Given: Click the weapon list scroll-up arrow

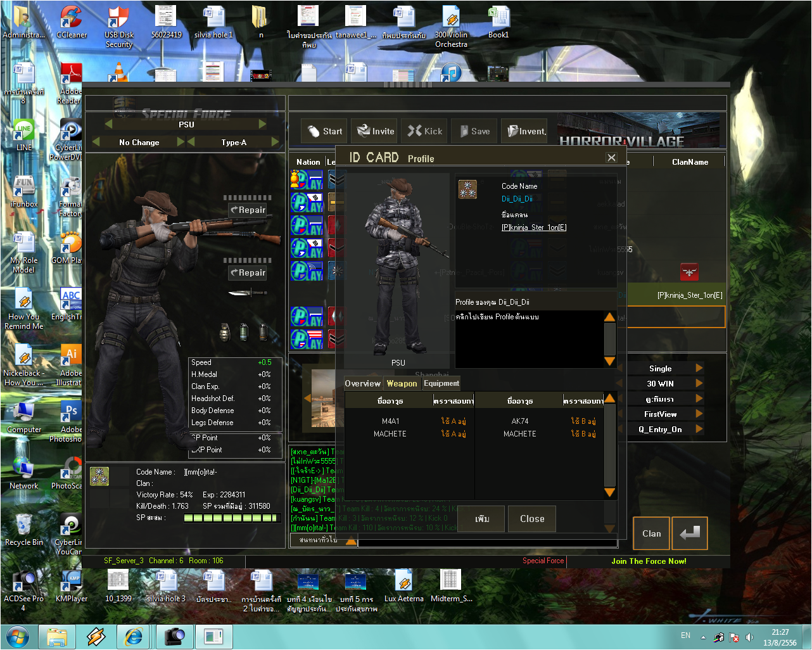Looking at the screenshot, I should [610, 398].
